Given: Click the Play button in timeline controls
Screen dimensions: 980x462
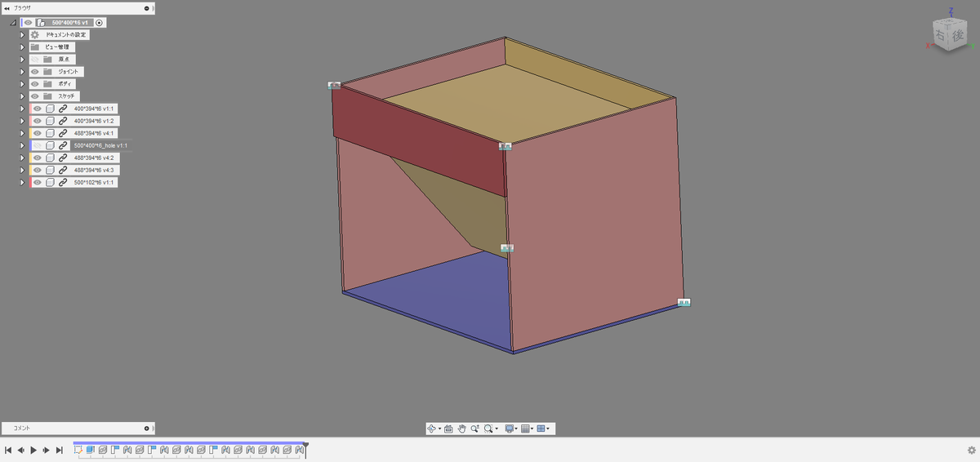Looking at the screenshot, I should coord(33,450).
